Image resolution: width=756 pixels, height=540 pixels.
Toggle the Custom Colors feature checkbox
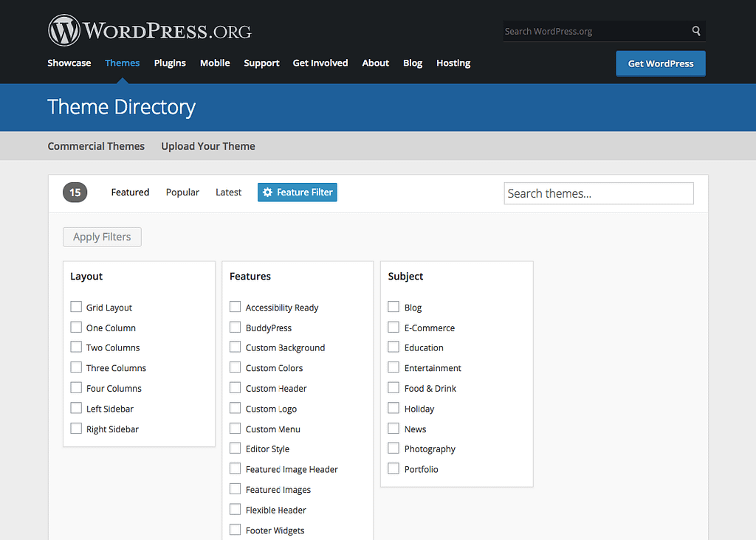click(x=236, y=367)
